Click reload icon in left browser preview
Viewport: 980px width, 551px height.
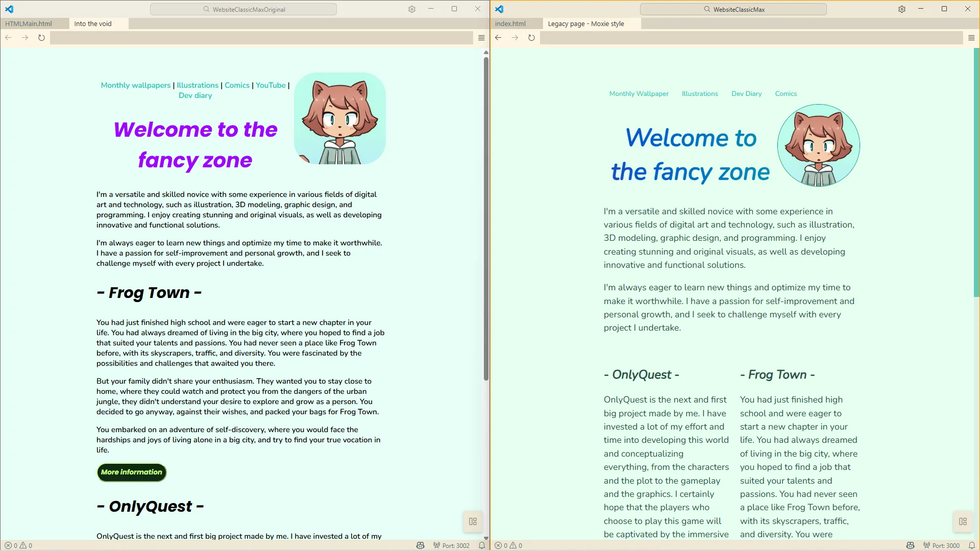point(41,38)
